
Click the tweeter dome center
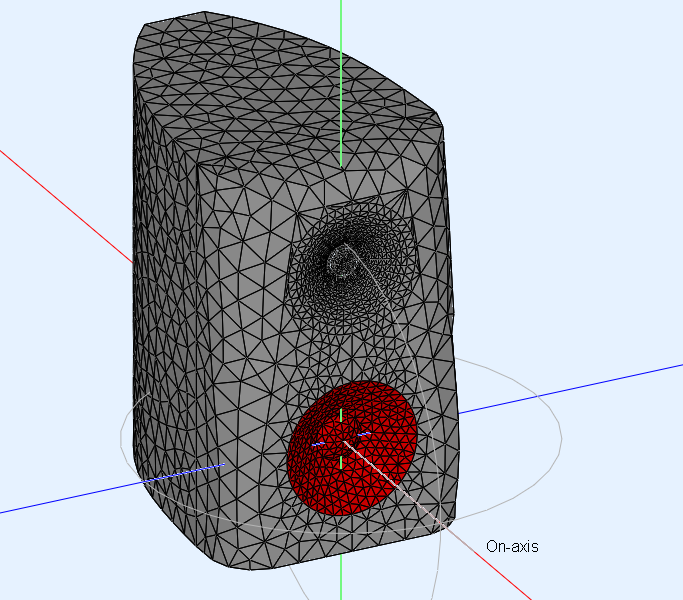[341, 261]
